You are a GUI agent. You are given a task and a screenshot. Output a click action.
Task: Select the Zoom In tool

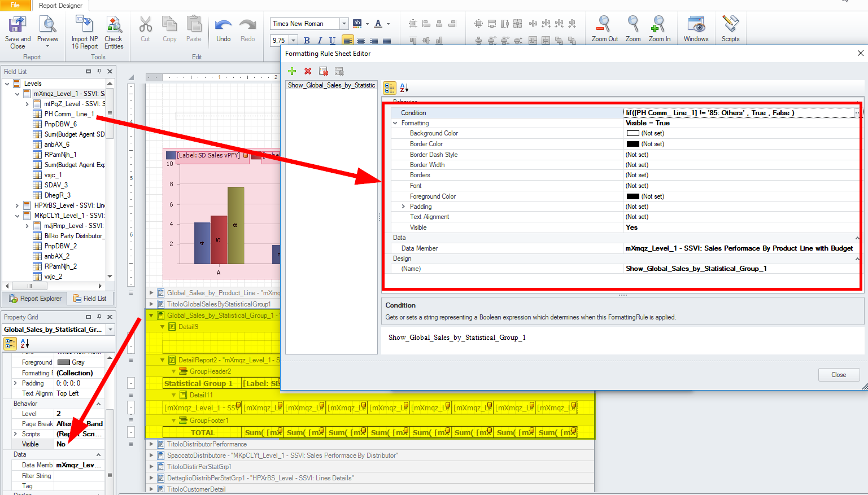(659, 28)
